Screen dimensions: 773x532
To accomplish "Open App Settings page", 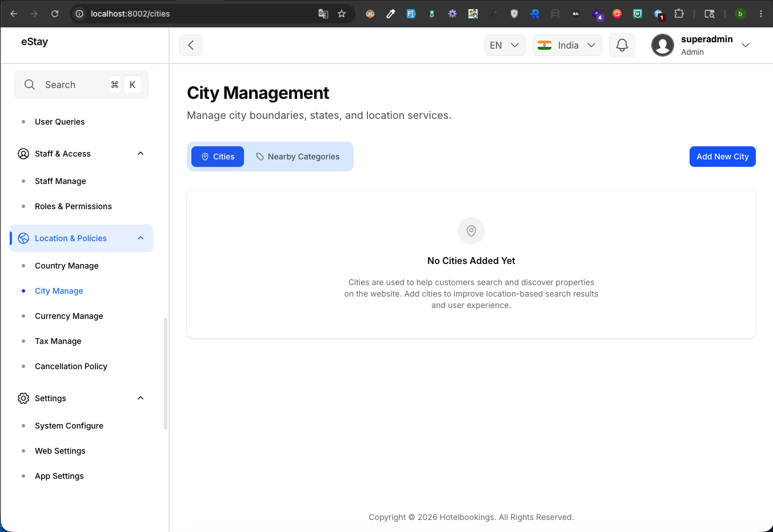I will pos(59,476).
